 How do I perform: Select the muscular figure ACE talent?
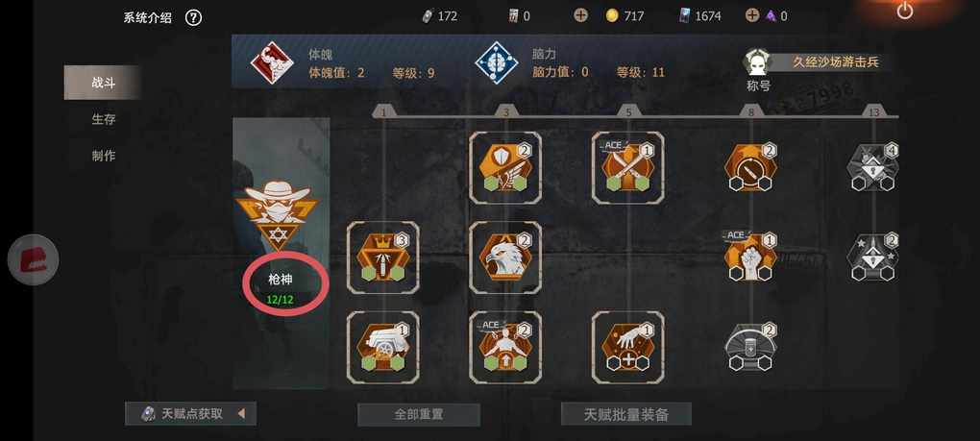505,347
